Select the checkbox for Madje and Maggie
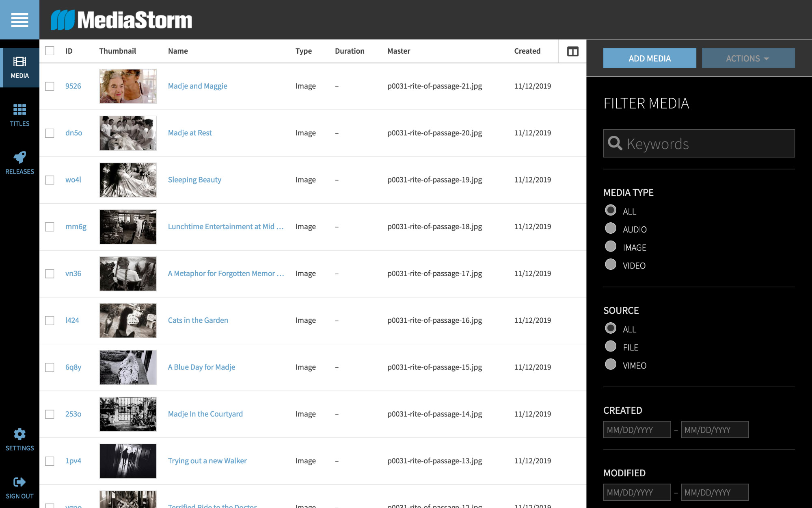The height and width of the screenshot is (508, 812). click(50, 86)
